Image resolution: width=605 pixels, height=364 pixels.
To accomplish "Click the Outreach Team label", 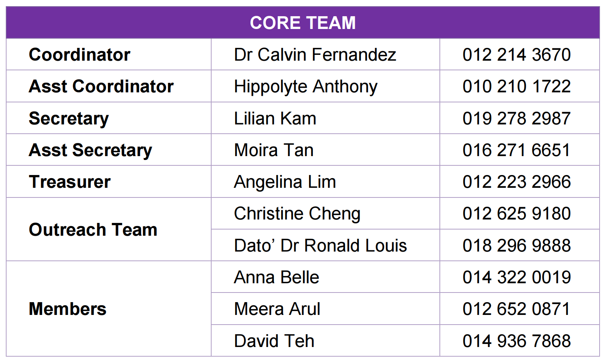I will pos(93,230).
